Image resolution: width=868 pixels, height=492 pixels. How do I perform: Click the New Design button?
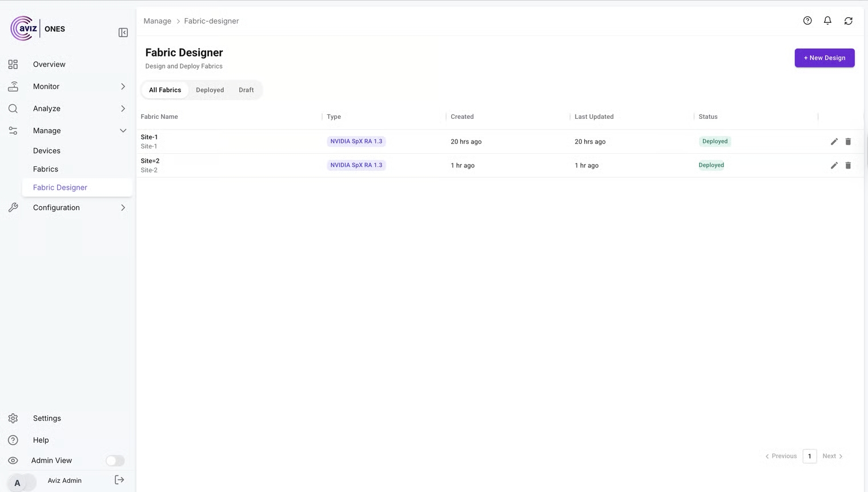824,58
